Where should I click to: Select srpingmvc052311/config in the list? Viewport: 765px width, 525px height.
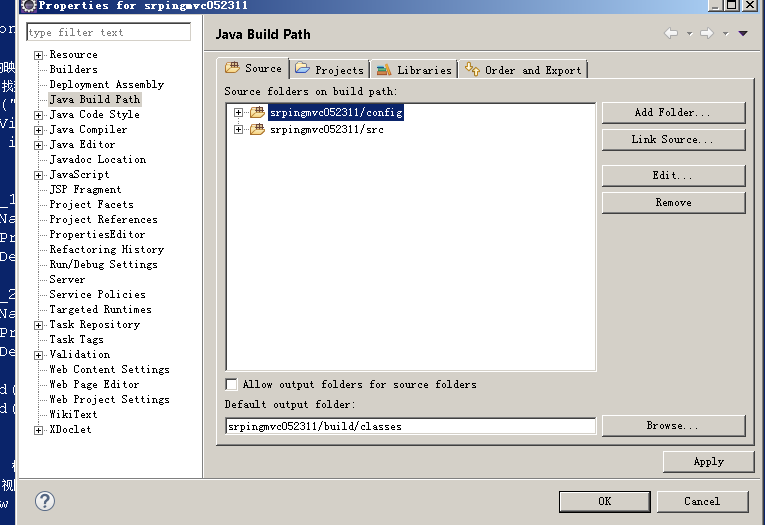tap(336, 112)
